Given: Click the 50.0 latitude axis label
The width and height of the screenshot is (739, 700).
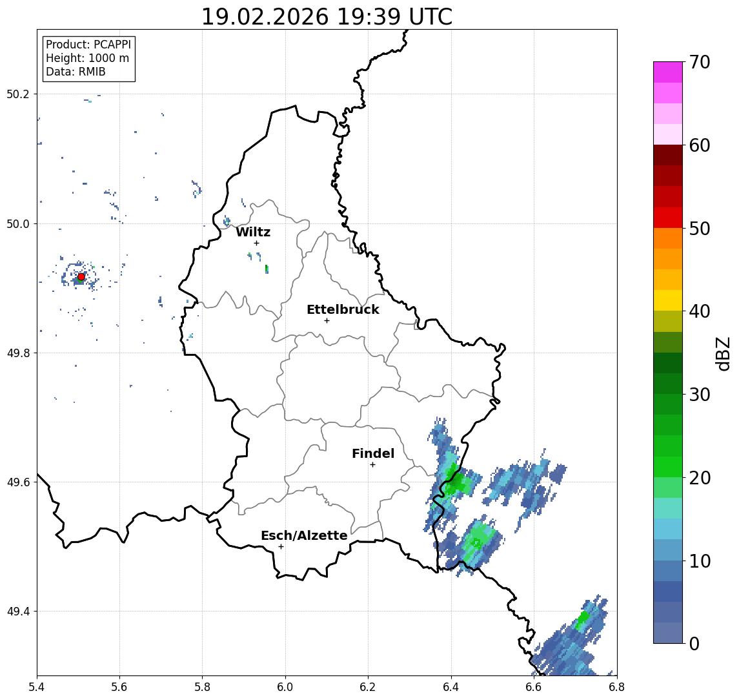Looking at the screenshot, I should [18, 223].
